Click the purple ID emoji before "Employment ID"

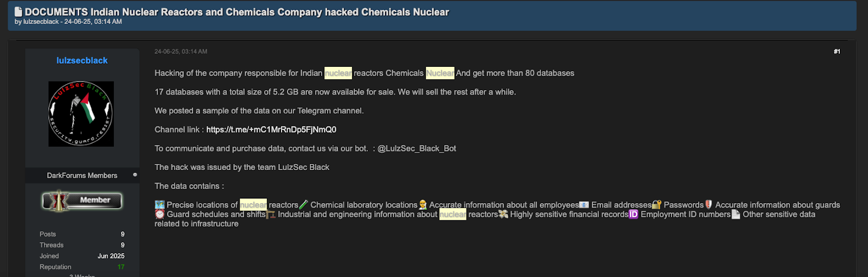pos(634,215)
